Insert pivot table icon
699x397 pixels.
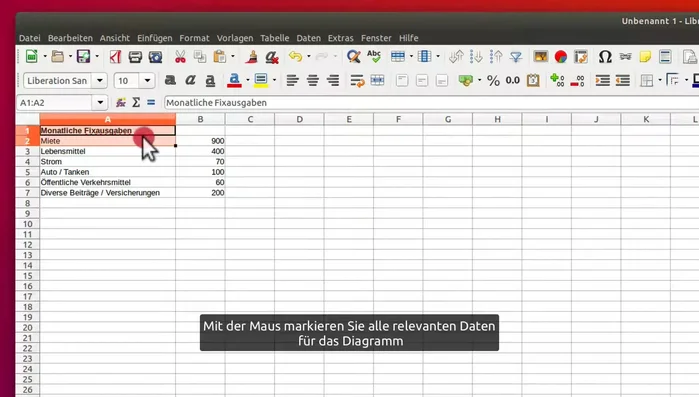pos(580,57)
